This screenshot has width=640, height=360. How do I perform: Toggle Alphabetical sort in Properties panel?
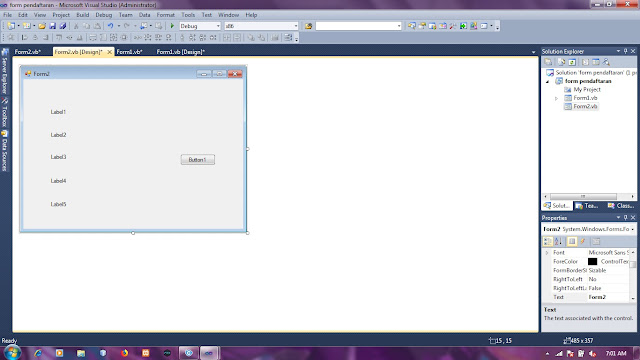click(x=558, y=241)
